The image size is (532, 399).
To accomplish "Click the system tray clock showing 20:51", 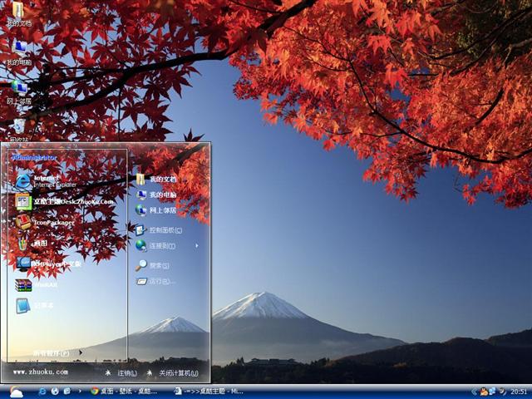I will point(518,391).
